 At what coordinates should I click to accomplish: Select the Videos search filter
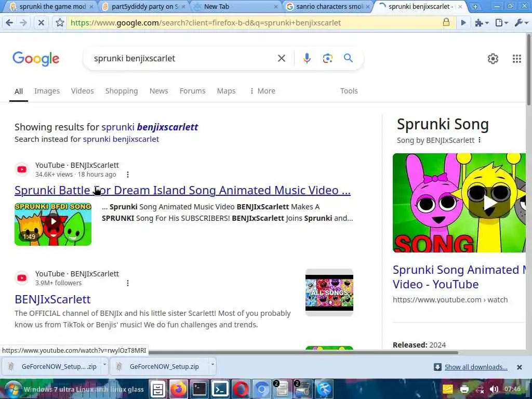coord(82,91)
